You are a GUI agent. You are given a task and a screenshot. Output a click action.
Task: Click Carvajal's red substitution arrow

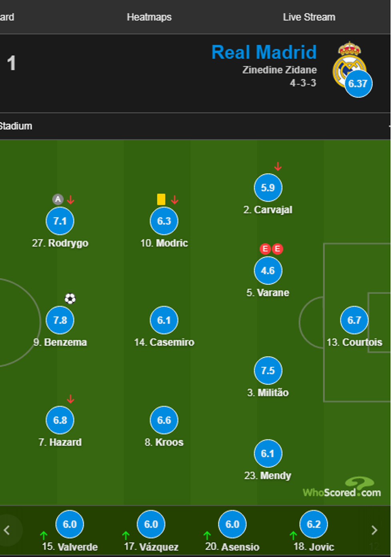(x=278, y=166)
